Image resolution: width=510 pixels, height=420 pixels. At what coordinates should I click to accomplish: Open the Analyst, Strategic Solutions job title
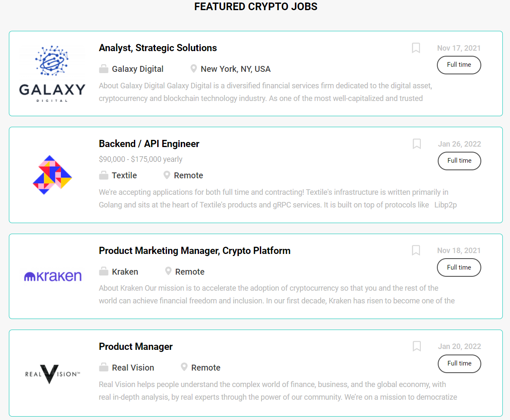[x=158, y=48]
